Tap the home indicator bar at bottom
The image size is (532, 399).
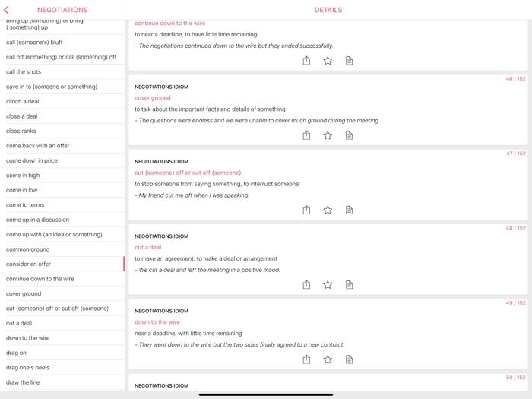[266, 394]
